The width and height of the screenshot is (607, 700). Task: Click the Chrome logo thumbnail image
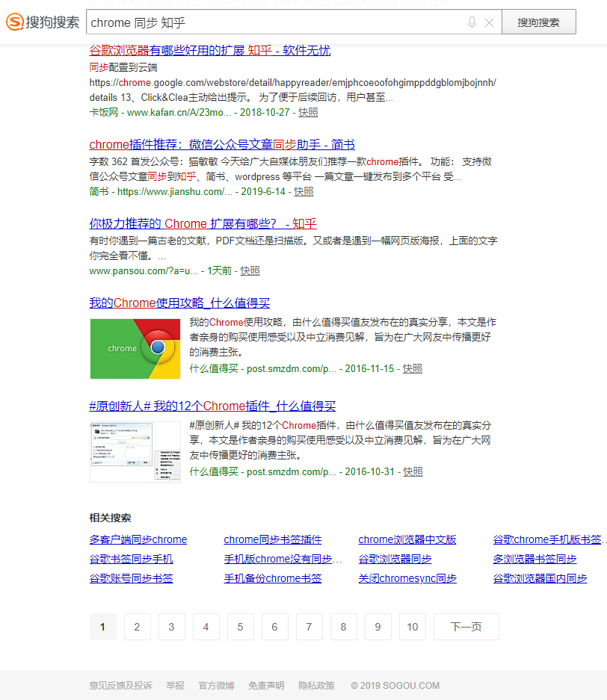pyautogui.click(x=135, y=349)
